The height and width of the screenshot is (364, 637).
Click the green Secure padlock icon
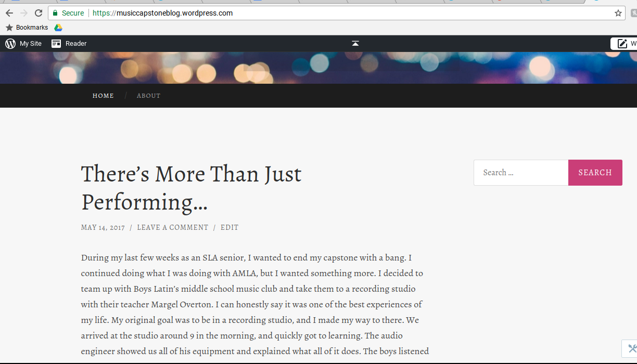coord(55,13)
